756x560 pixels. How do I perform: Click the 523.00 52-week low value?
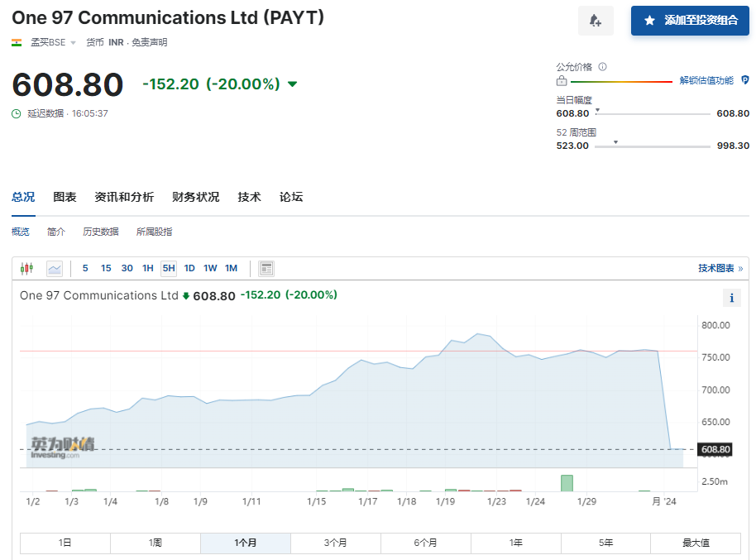pyautogui.click(x=572, y=146)
